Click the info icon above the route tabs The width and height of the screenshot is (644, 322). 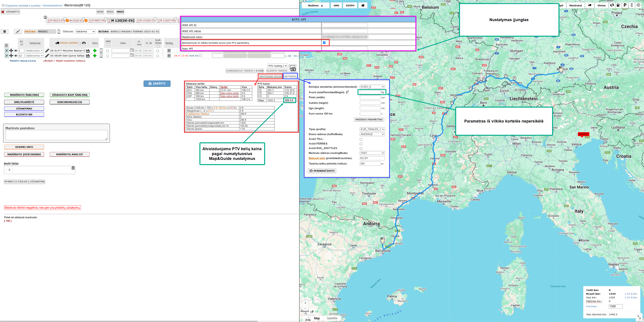(x=45, y=17)
